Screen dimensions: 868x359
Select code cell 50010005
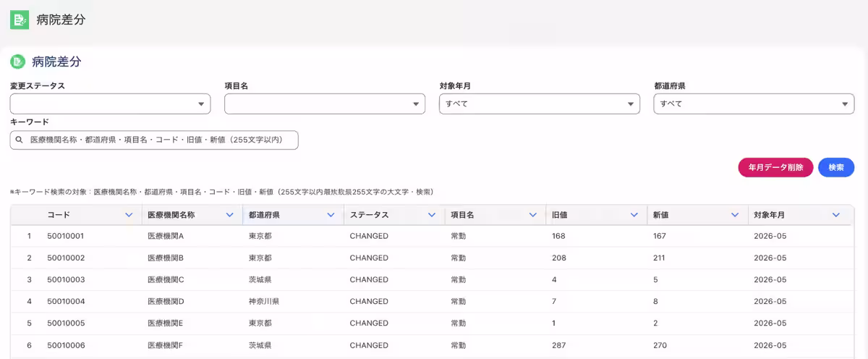pos(66,324)
